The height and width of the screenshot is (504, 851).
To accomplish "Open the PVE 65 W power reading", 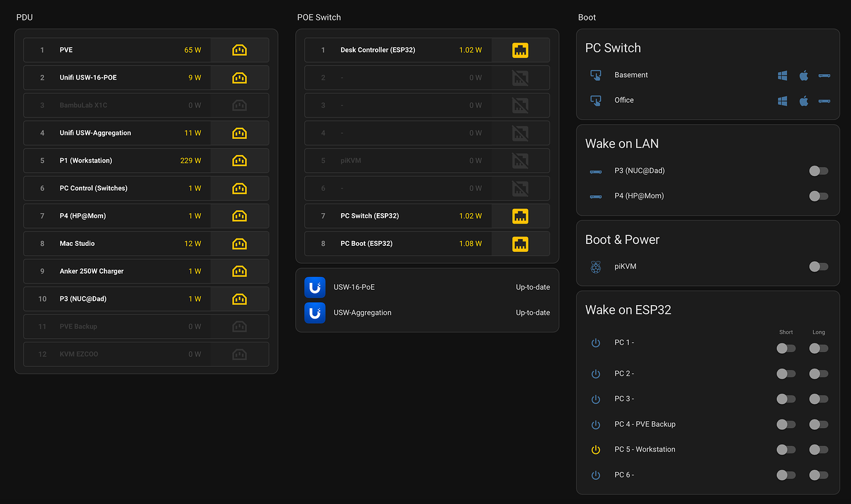I will click(193, 50).
